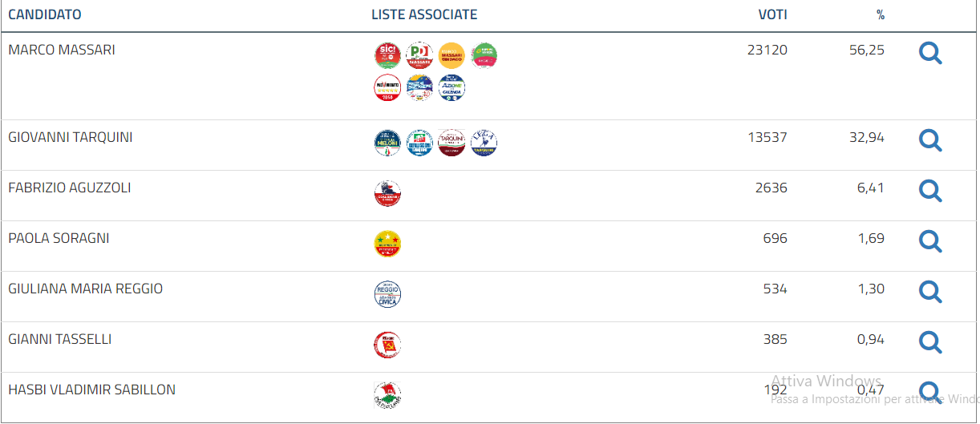Select the yellow Massari Sindaco logo
Image resolution: width=980 pixels, height=424 pixels.
(x=452, y=55)
